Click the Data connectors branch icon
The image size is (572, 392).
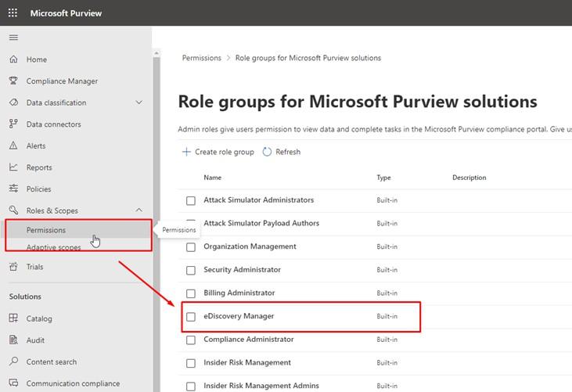tap(13, 124)
